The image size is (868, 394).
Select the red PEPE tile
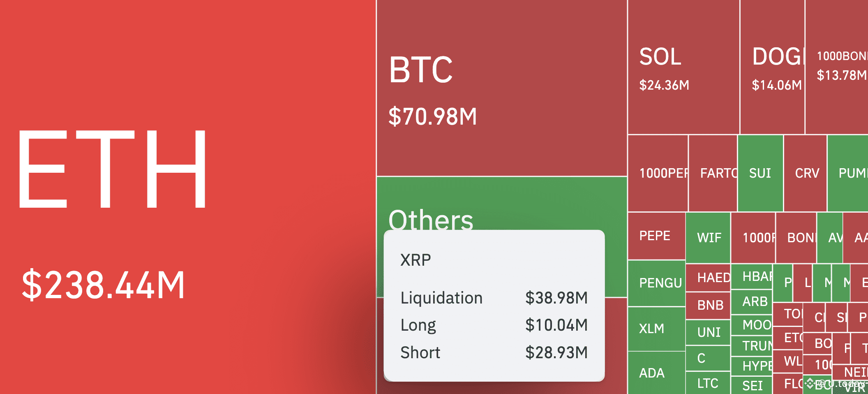(656, 236)
